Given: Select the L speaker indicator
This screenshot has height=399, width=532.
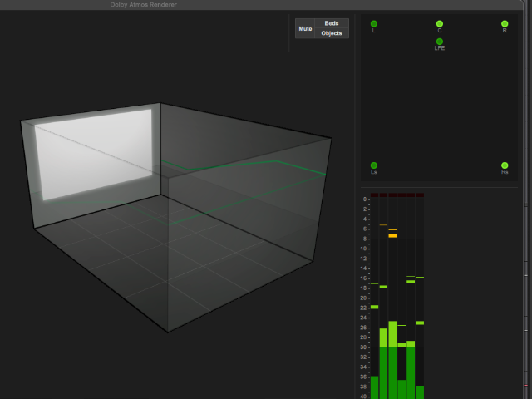Looking at the screenshot, I should coord(374,24).
